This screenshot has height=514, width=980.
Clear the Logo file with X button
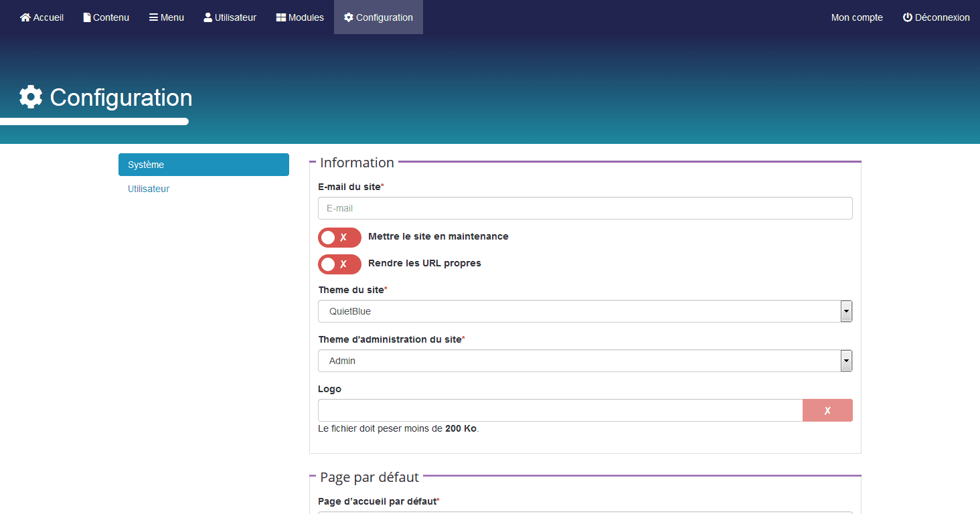[827, 410]
